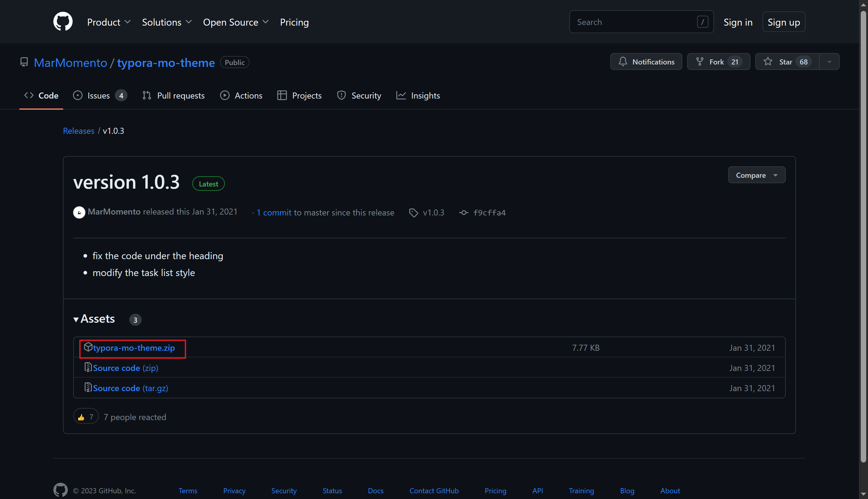Download Source code (zip)

click(x=125, y=368)
